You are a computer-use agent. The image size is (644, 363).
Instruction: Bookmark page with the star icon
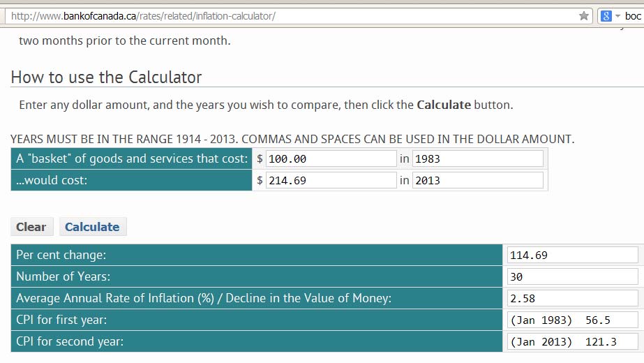pyautogui.click(x=583, y=16)
